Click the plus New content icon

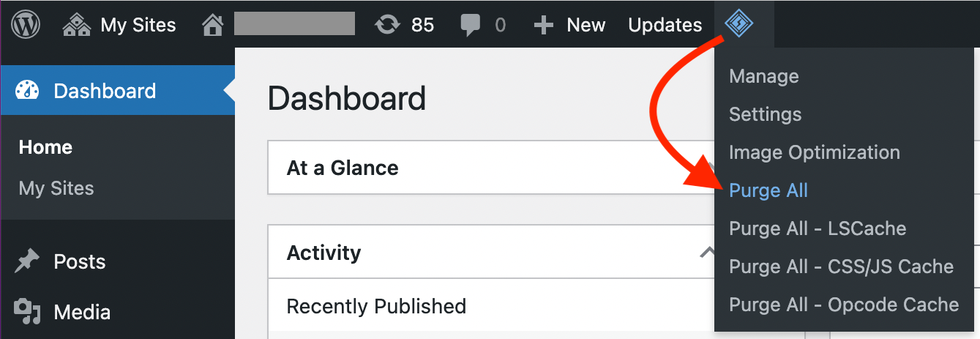[543, 26]
